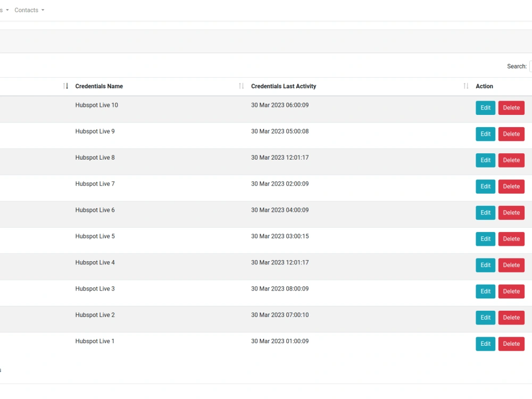Click Hubspot Live 8's 12:01:17 timestamp
The height and width of the screenshot is (399, 532).
(x=280, y=157)
